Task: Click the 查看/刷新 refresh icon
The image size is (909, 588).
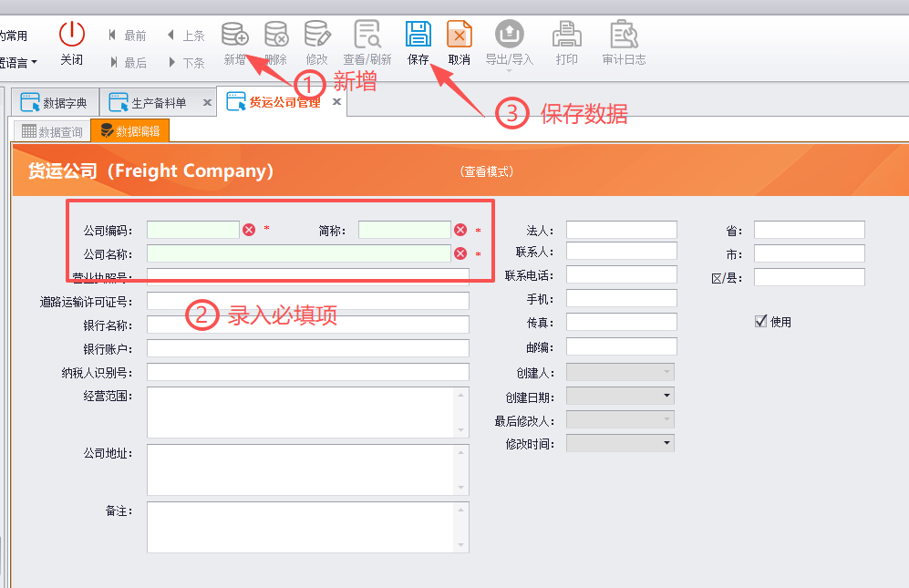Action: 367,35
